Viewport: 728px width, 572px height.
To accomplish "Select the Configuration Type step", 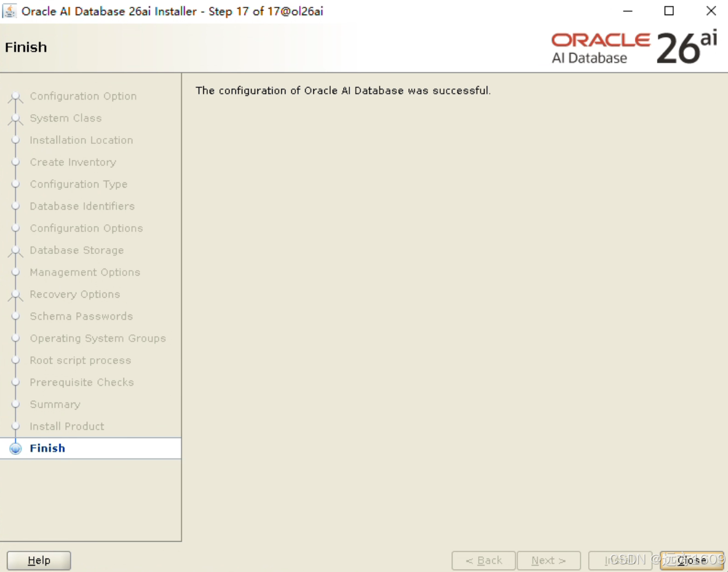I will (x=79, y=184).
